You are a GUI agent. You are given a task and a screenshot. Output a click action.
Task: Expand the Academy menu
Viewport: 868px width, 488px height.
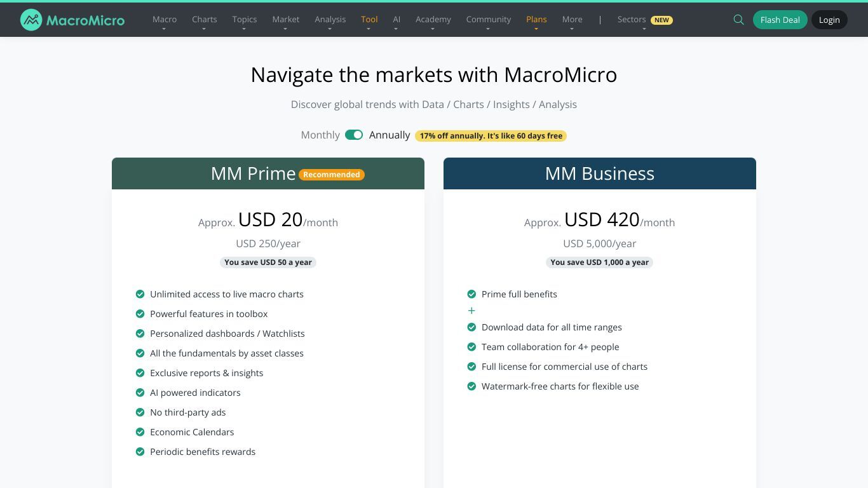click(433, 20)
